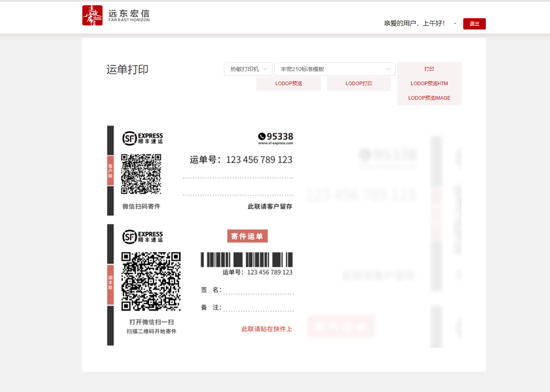The width and height of the screenshot is (550, 392).
Task: Click the 运单打印 page heading
Action: pos(128,69)
